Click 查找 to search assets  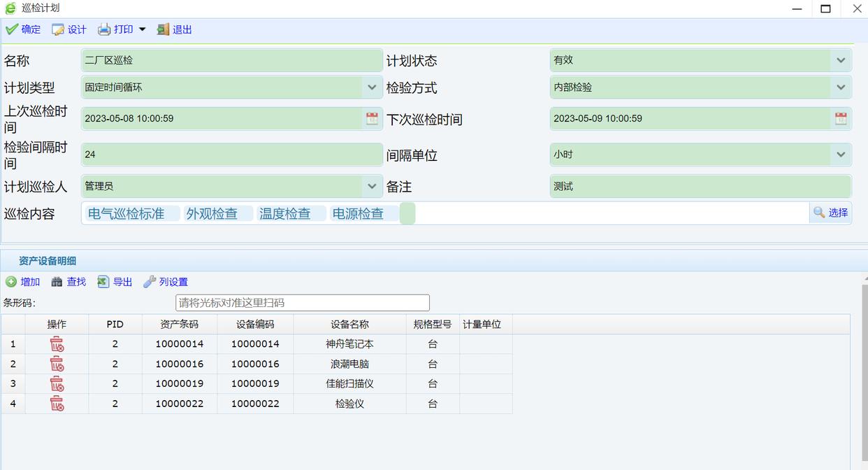[68, 282]
